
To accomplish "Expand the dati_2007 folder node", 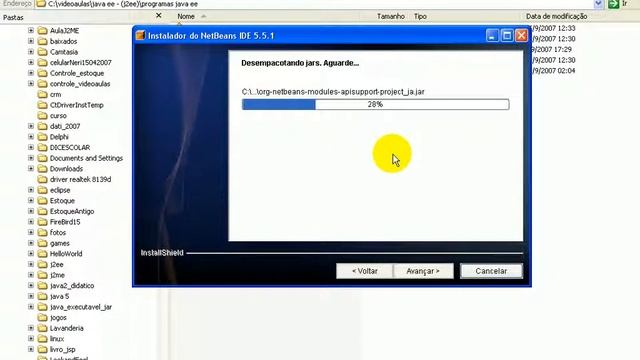I will (31, 126).
